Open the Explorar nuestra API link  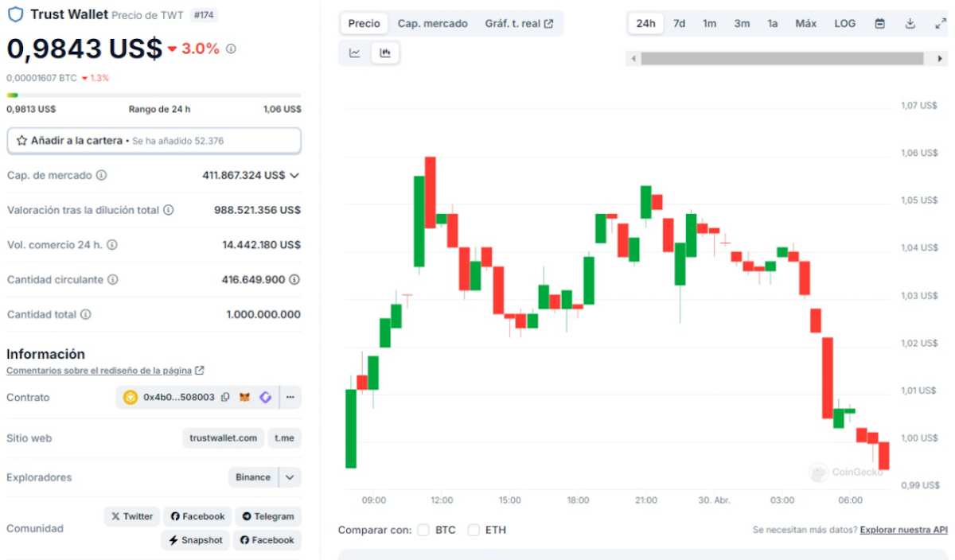pos(903,529)
